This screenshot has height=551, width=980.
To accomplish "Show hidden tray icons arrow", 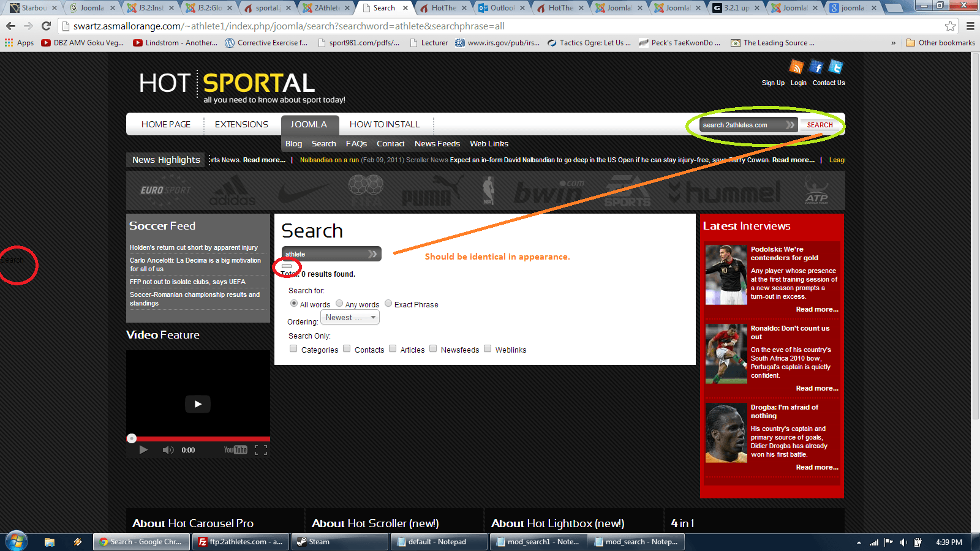I will point(859,542).
